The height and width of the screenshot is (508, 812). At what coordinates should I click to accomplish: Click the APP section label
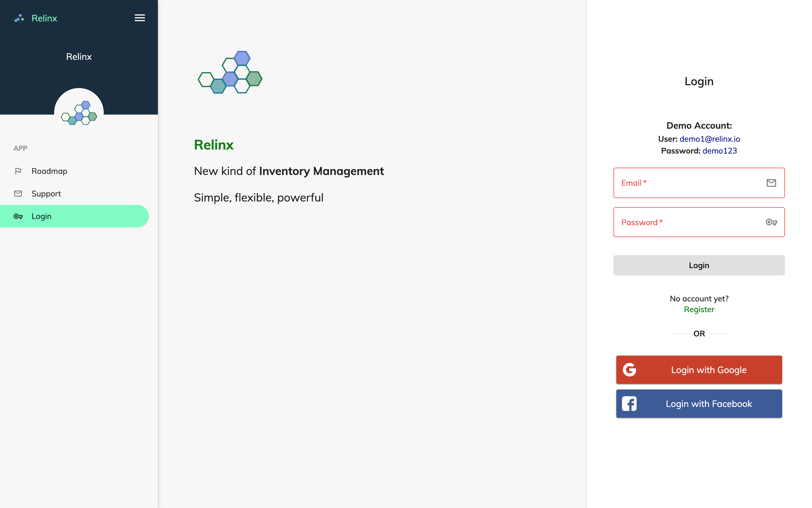point(21,148)
